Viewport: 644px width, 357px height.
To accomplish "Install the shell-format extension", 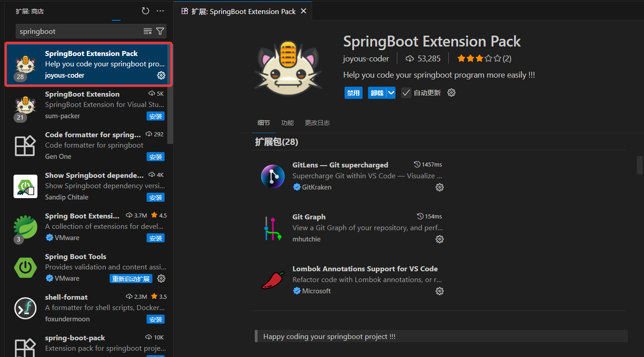I will tap(156, 320).
